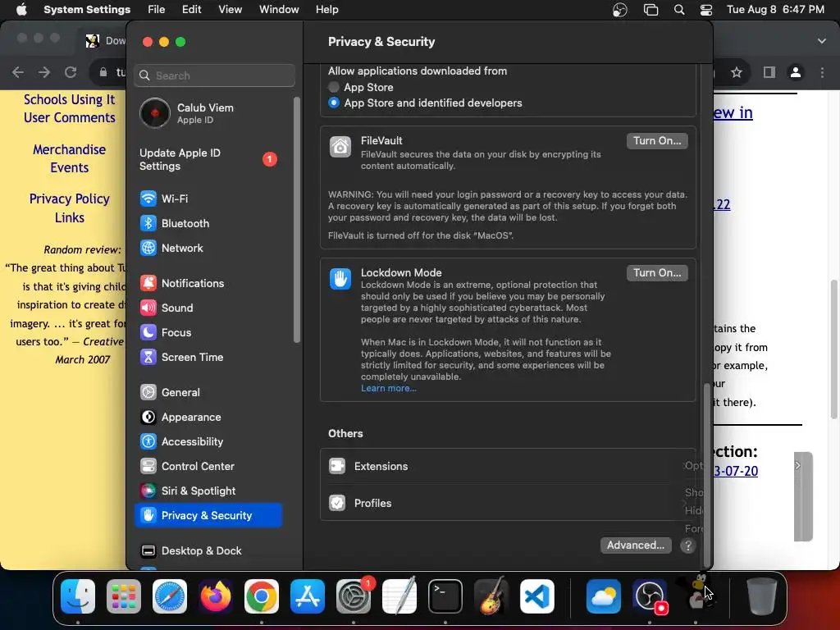Image resolution: width=840 pixels, height=630 pixels.
Task: Launch Safari from the Dock
Action: point(170,596)
